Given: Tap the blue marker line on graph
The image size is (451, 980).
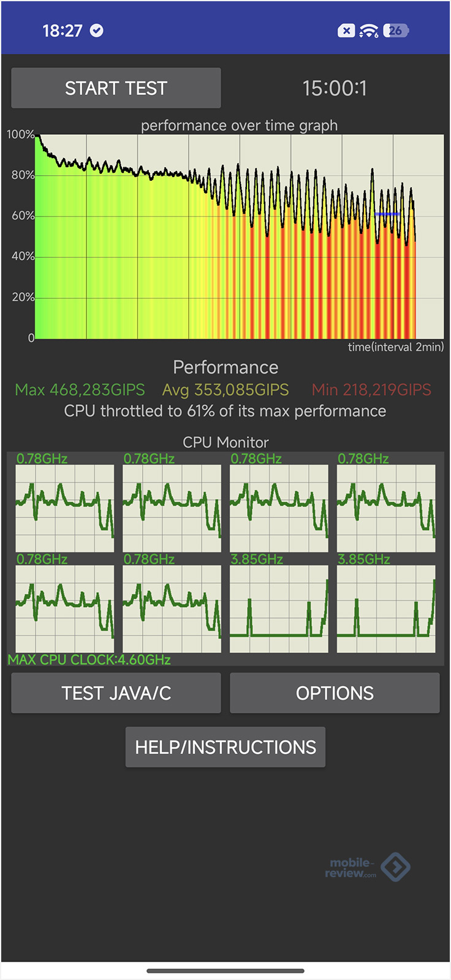Looking at the screenshot, I should tap(387, 214).
